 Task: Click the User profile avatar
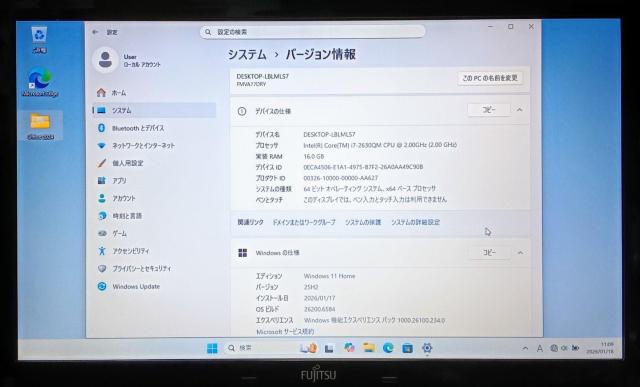pyautogui.click(x=105, y=60)
